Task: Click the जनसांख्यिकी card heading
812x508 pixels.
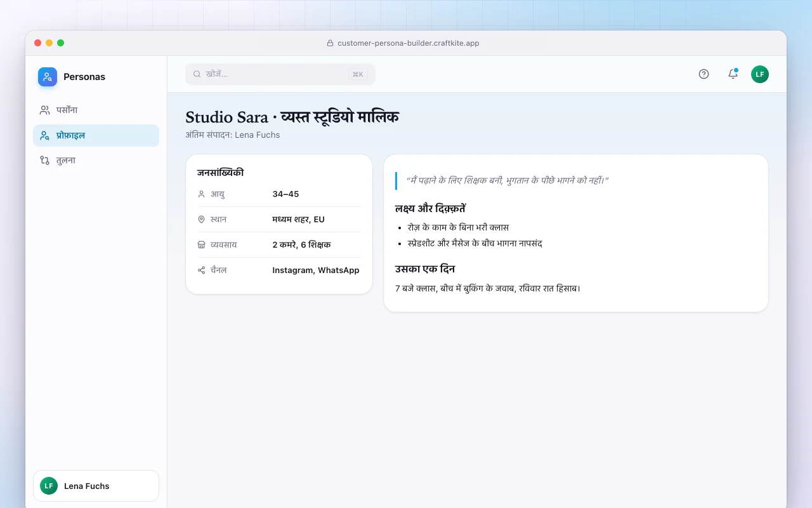Action: [220, 173]
